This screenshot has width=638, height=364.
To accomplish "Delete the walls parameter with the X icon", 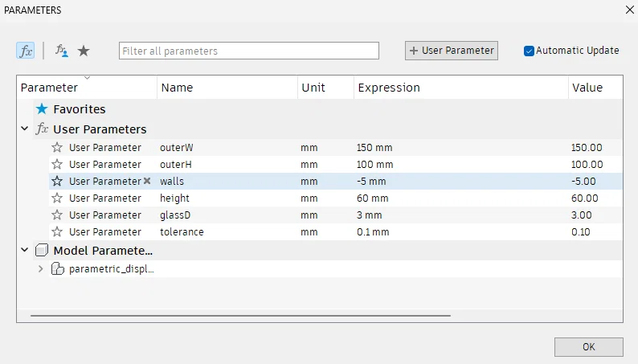I will (147, 181).
